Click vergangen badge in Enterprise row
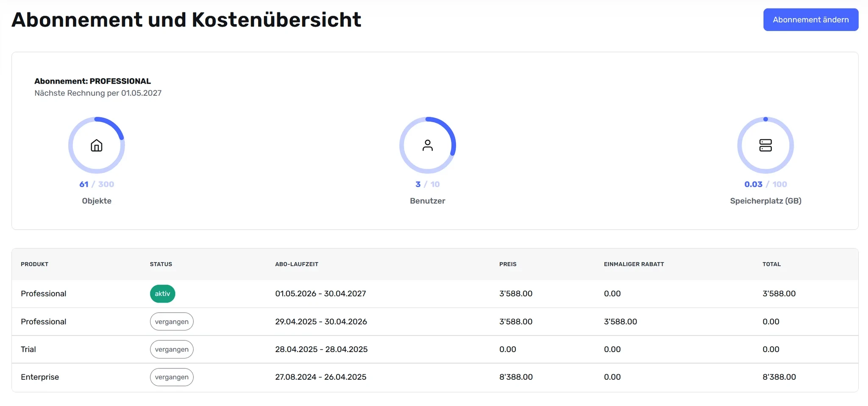 point(172,377)
